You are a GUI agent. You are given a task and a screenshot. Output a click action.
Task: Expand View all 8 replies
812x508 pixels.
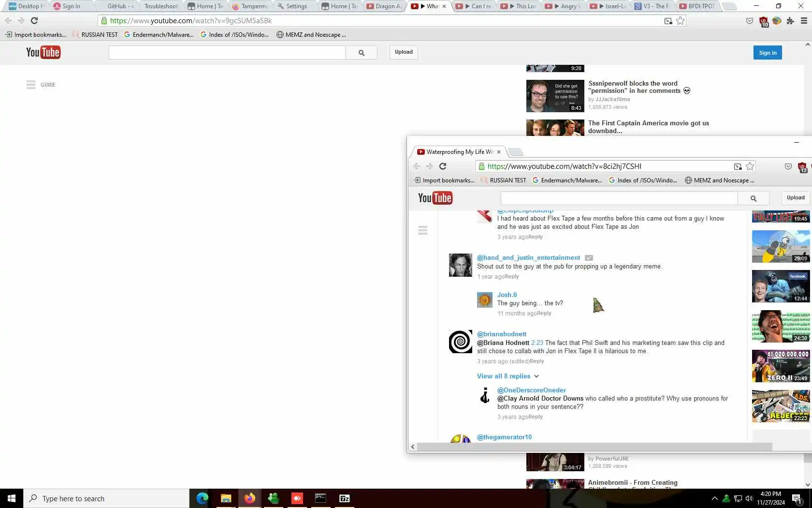[508, 376]
